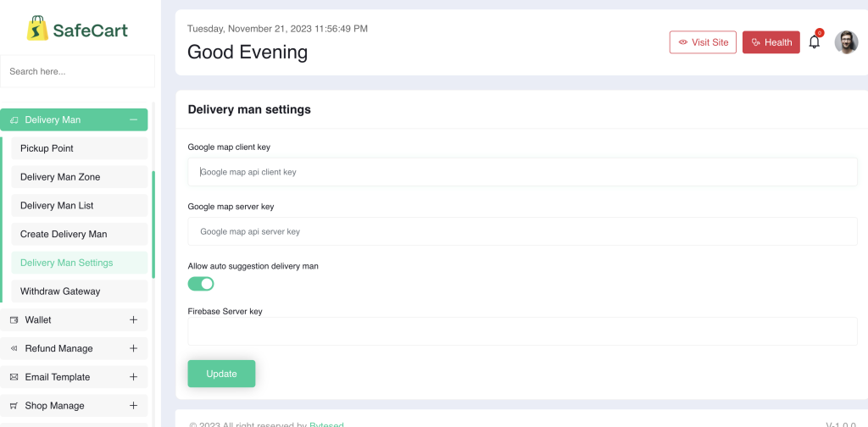Click the Wallet icon in sidebar

pyautogui.click(x=14, y=319)
